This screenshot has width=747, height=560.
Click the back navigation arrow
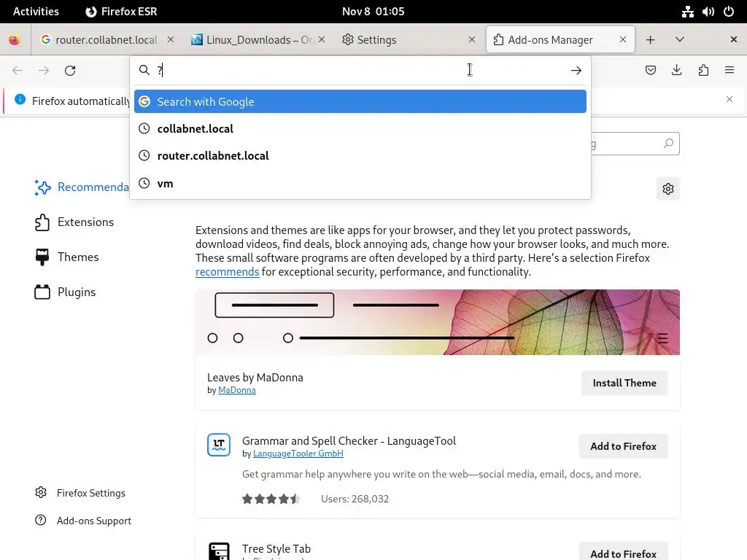pyautogui.click(x=18, y=71)
